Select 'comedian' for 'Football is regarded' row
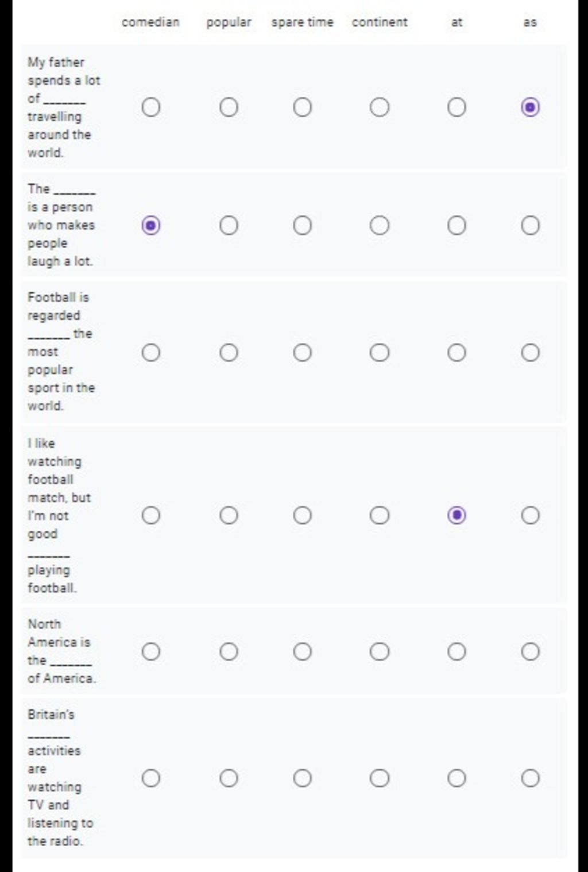This screenshot has height=872, width=588. [150, 352]
